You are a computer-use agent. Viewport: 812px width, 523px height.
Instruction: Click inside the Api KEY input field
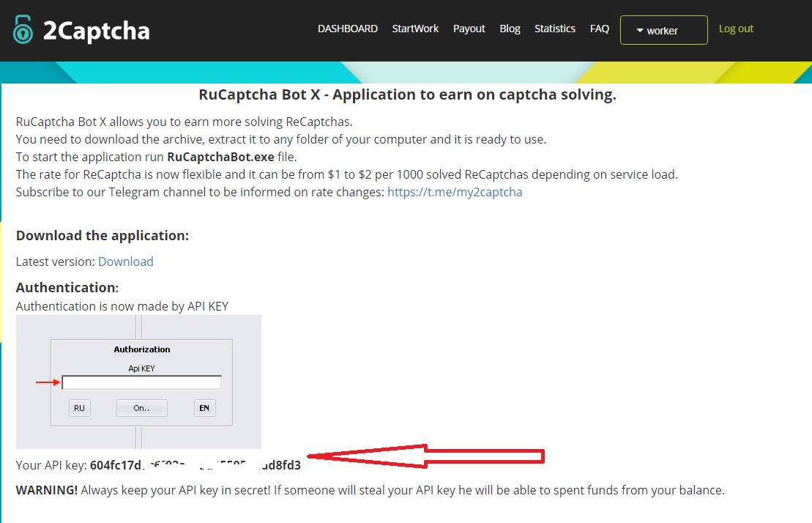[141, 382]
